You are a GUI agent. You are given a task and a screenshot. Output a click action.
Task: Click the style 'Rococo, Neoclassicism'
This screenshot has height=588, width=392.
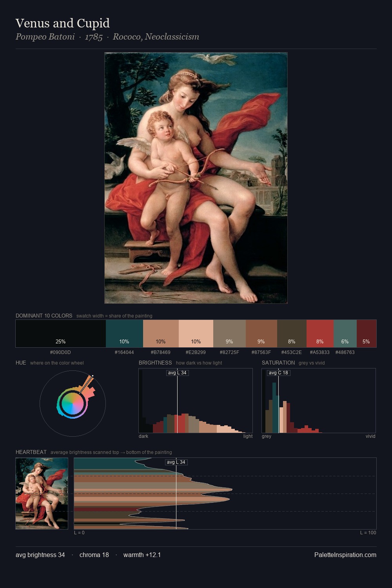(x=156, y=37)
